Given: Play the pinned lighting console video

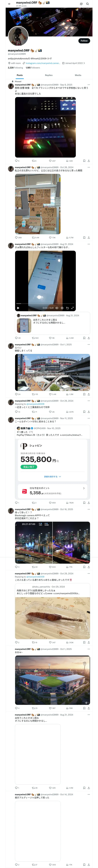Looking at the screenshot, I should point(45,127).
